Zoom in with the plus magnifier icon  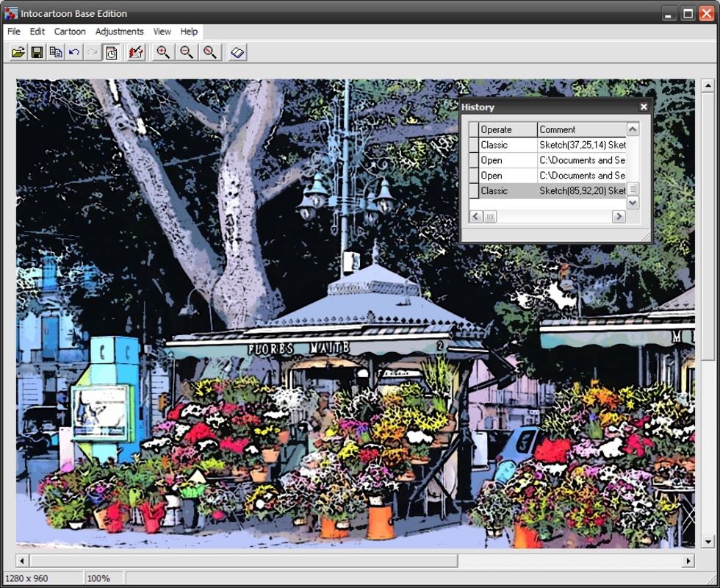[163, 52]
